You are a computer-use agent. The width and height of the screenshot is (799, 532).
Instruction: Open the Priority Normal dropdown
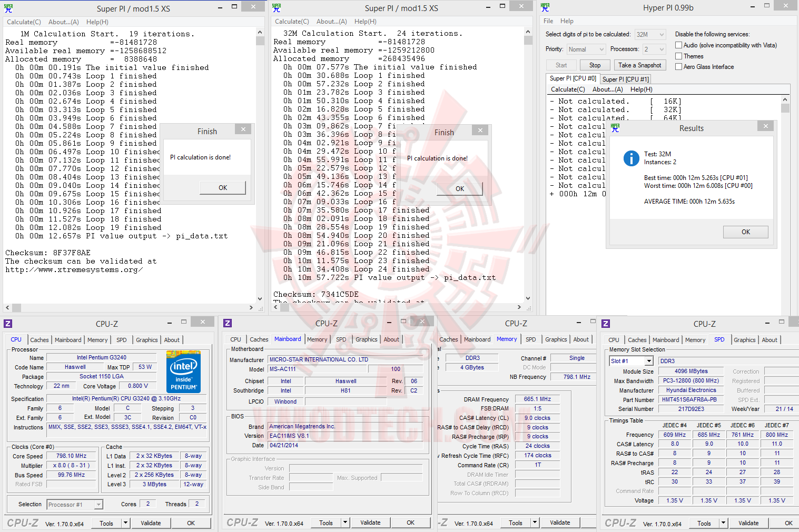point(586,49)
